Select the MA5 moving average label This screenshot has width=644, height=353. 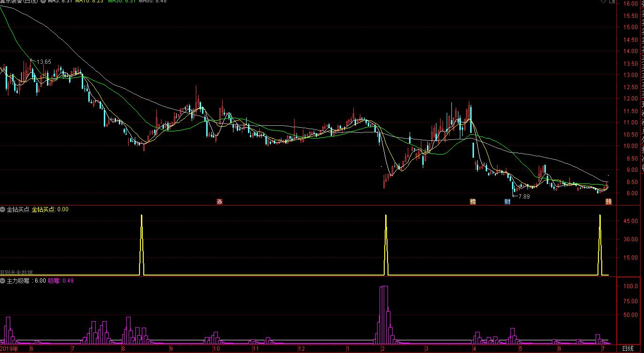coord(59,1)
